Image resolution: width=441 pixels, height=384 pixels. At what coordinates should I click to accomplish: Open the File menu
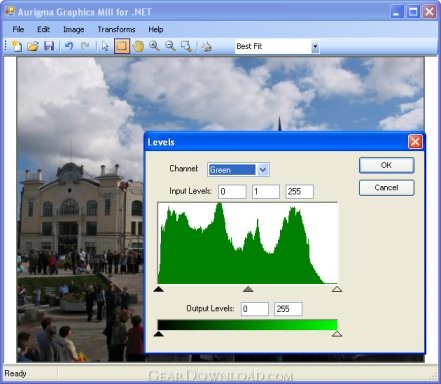click(x=18, y=29)
